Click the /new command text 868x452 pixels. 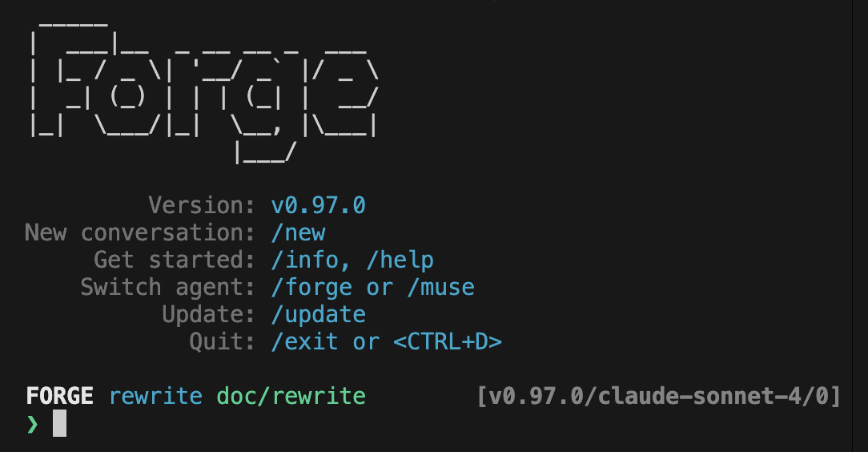(x=298, y=232)
